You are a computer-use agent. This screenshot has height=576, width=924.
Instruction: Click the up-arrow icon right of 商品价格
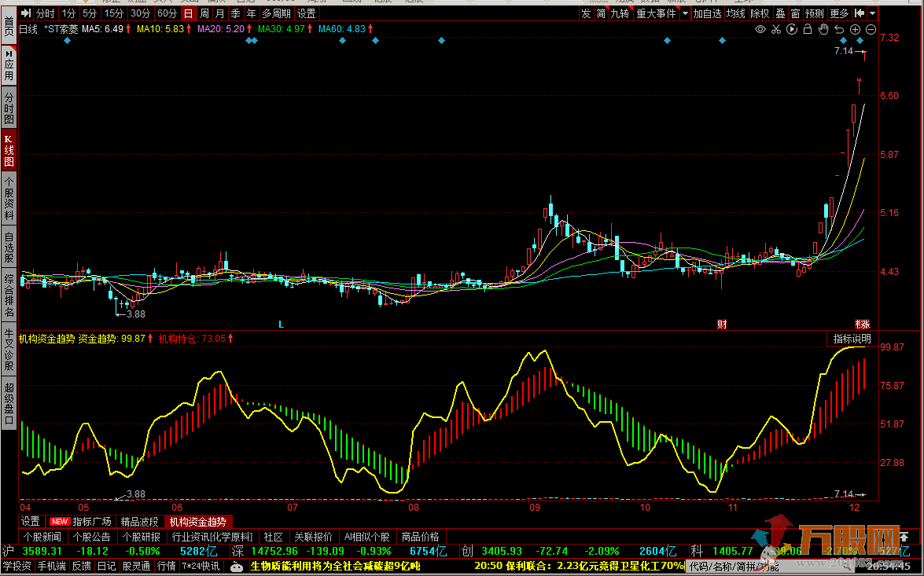coord(904,537)
